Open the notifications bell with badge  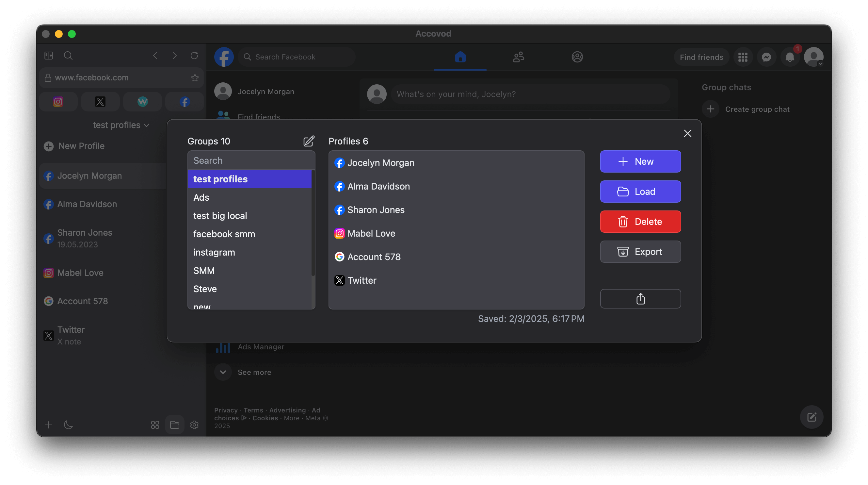(790, 57)
